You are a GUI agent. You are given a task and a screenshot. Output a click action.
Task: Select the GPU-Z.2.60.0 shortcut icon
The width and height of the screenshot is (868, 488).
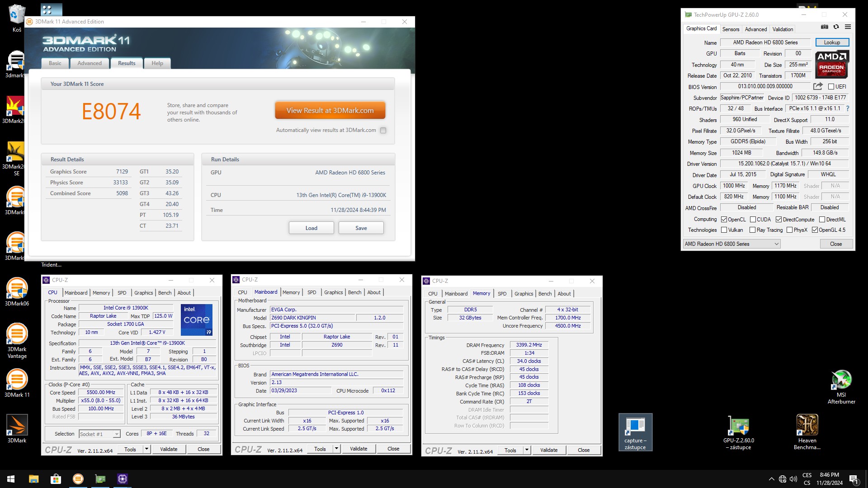(739, 433)
